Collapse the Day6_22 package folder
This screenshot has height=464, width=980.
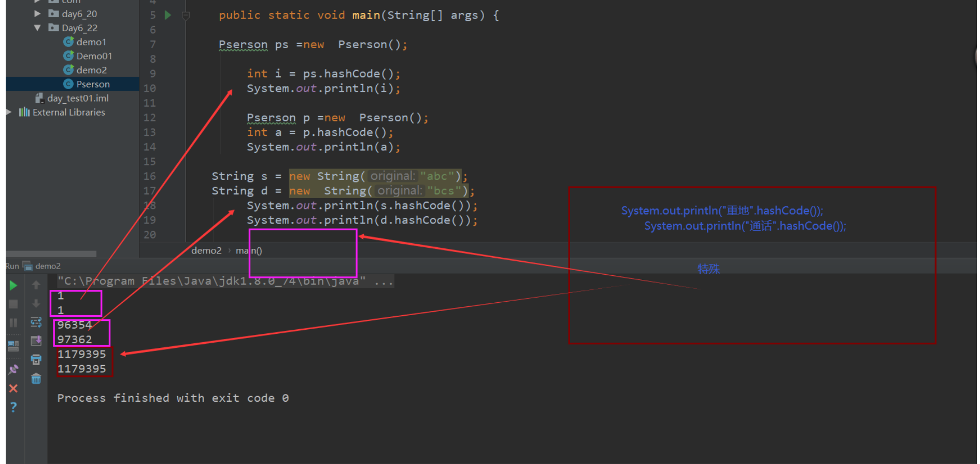pos(37,28)
